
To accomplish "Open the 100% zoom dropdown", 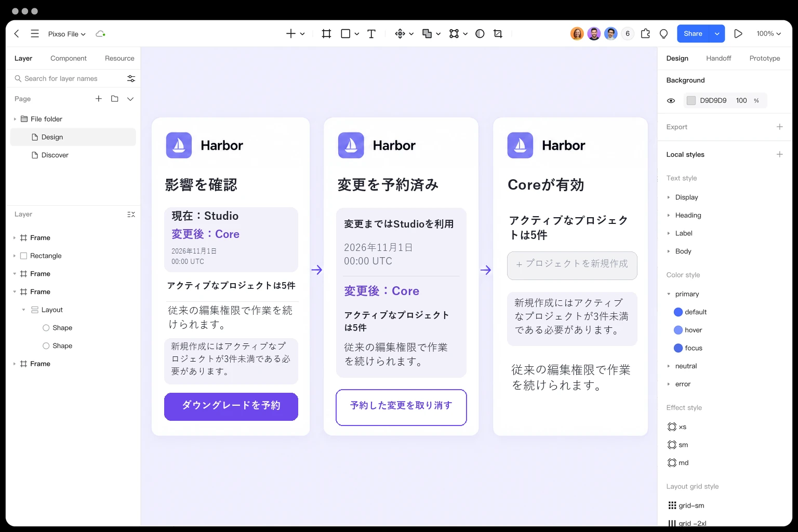I will coord(768,34).
